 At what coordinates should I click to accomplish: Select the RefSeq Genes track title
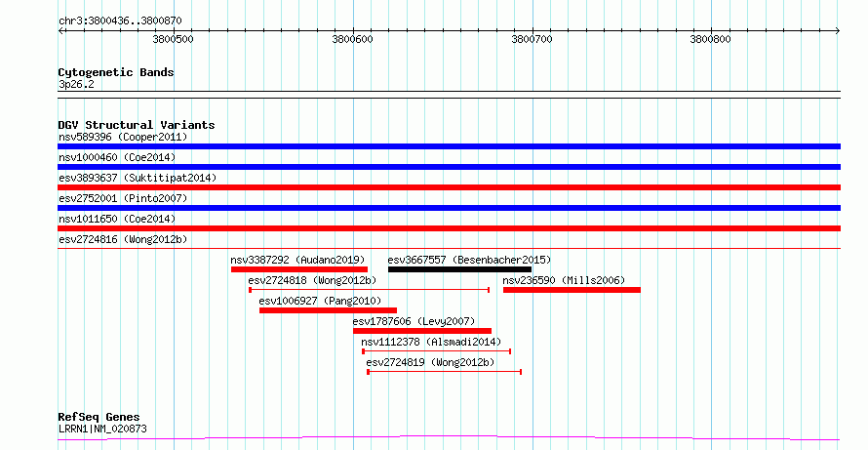point(99,417)
